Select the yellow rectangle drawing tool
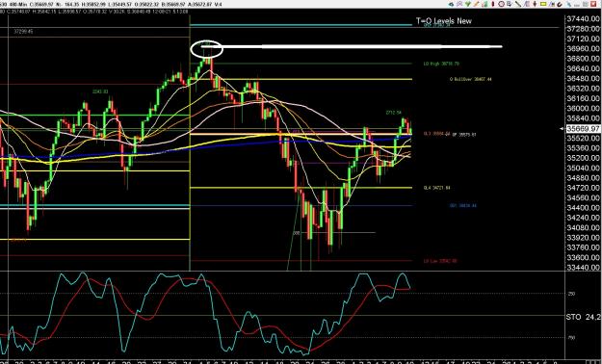The width and height of the screenshot is (602, 364). click(543, 4)
